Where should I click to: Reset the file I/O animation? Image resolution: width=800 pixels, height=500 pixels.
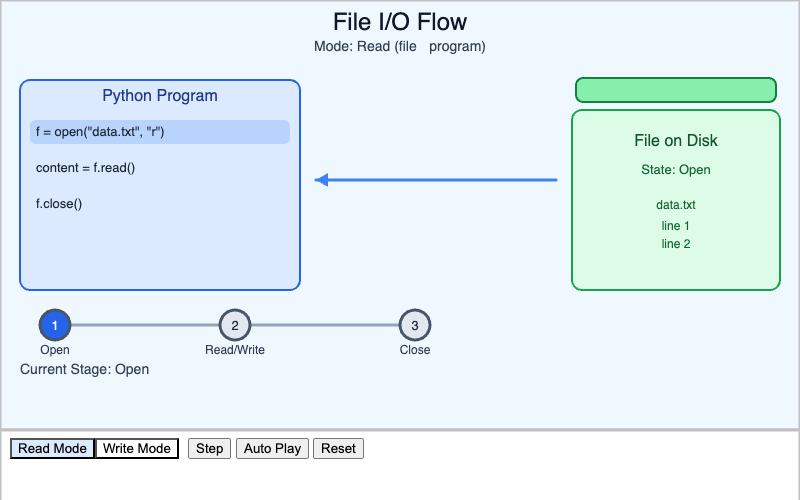click(338, 448)
